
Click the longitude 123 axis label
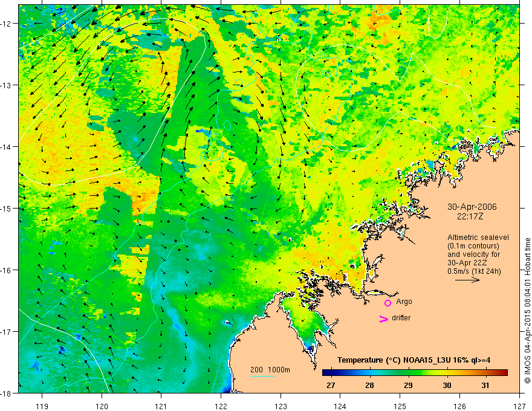click(x=281, y=406)
